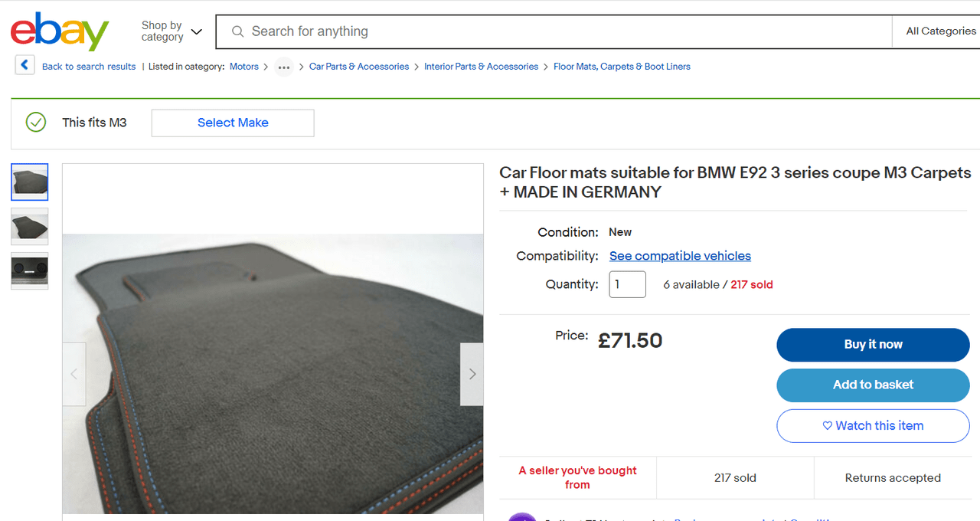This screenshot has width=980, height=521.
Task: Select the second product thumbnail
Action: point(29,227)
